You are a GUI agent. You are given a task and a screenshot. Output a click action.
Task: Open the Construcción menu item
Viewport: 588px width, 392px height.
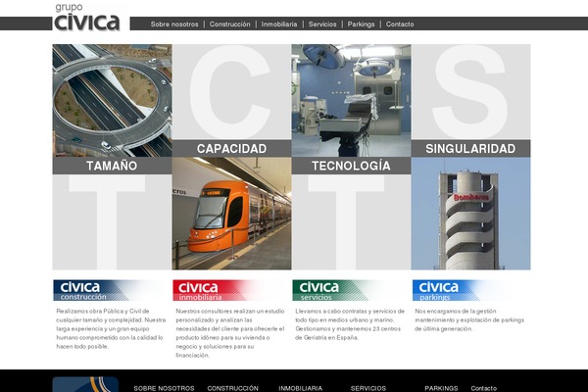[x=230, y=24]
